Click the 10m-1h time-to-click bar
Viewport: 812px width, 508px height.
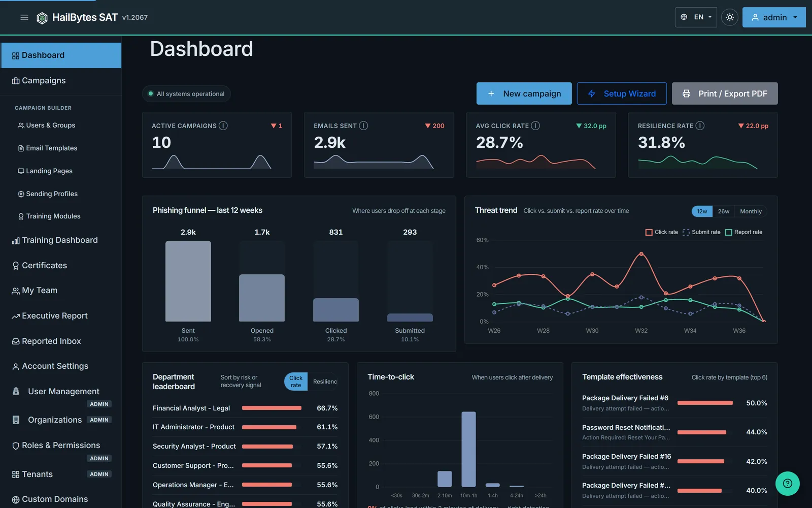pos(468,449)
